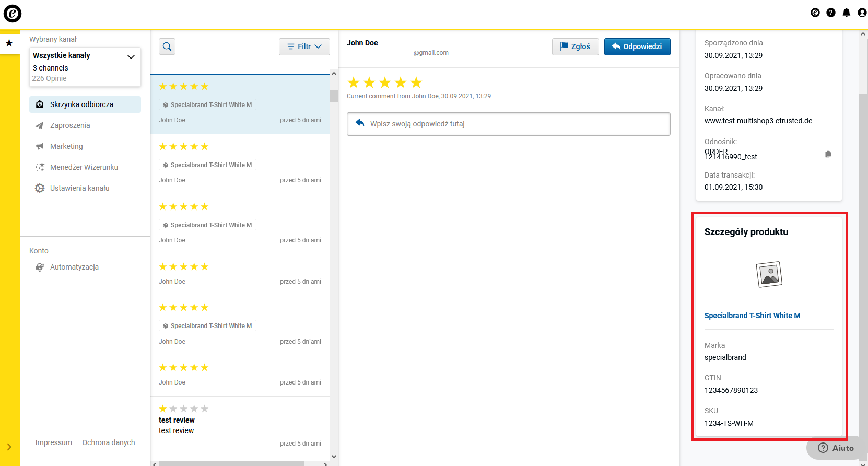Image resolution: width=868 pixels, height=466 pixels.
Task: Click the copy icon next to order reference
Action: pyautogui.click(x=828, y=154)
